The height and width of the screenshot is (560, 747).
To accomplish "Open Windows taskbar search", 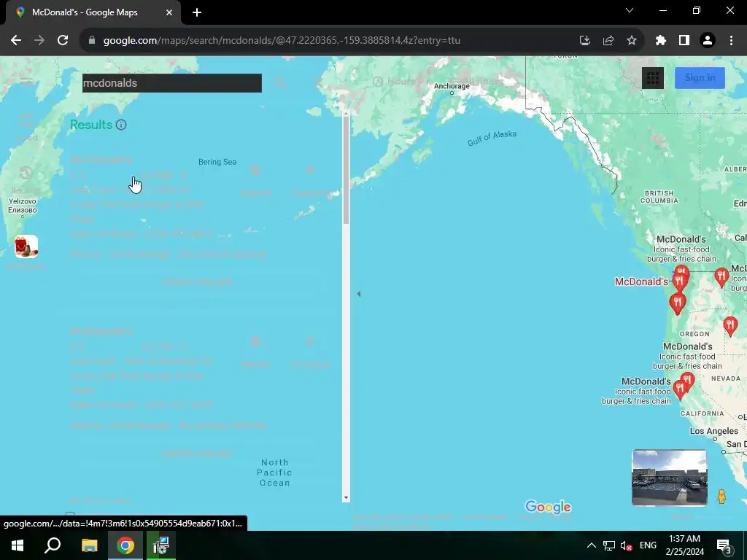I will tap(53, 545).
